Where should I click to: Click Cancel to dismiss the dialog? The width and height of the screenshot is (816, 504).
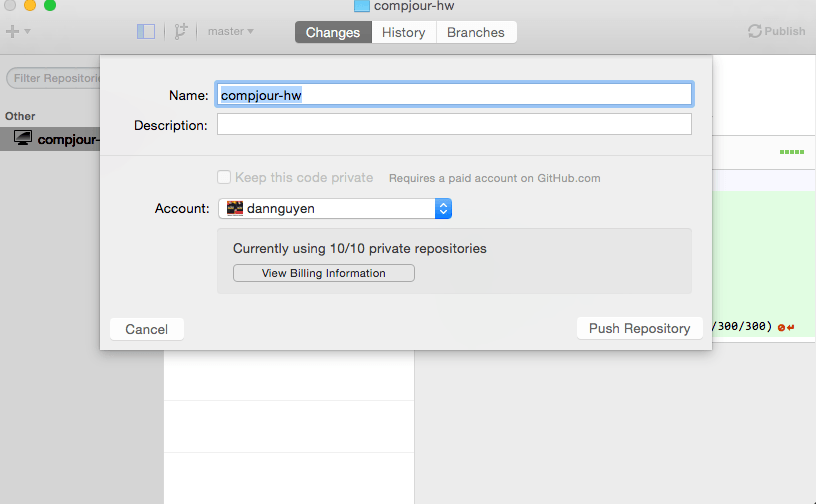pos(147,329)
